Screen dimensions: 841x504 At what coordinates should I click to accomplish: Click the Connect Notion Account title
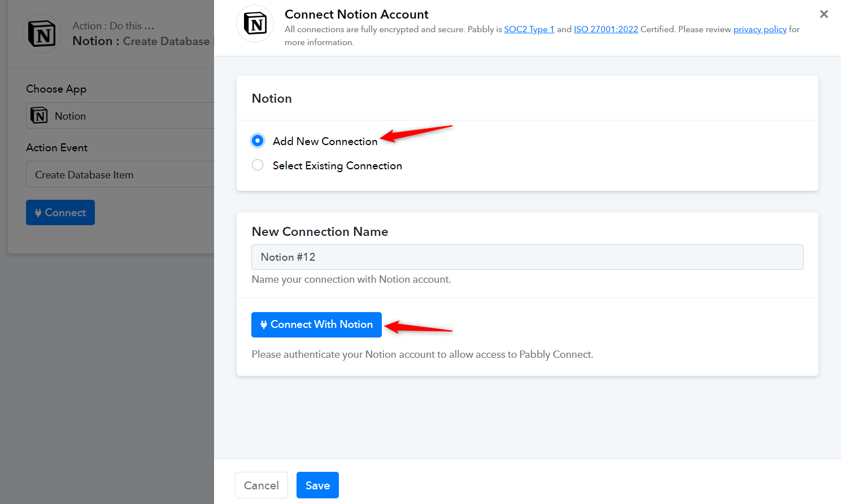point(356,14)
